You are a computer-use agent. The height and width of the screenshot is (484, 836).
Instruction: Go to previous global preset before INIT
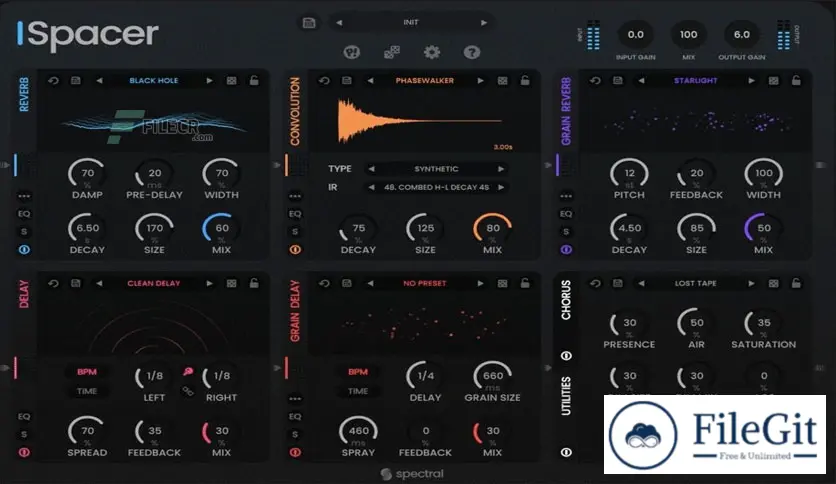(x=339, y=22)
